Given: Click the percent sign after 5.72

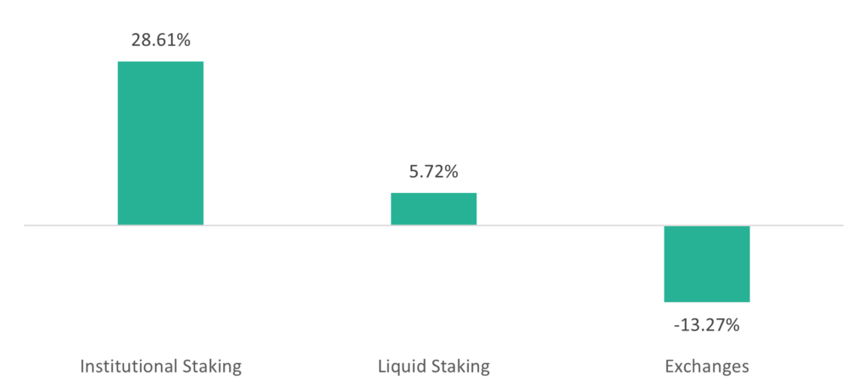Looking at the screenshot, I should point(451,172).
